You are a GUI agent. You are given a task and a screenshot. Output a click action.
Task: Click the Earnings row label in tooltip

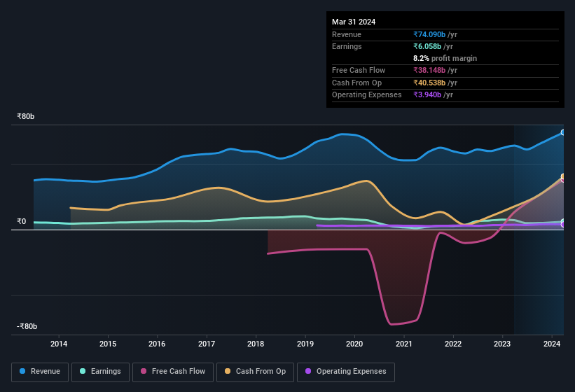pos(347,46)
